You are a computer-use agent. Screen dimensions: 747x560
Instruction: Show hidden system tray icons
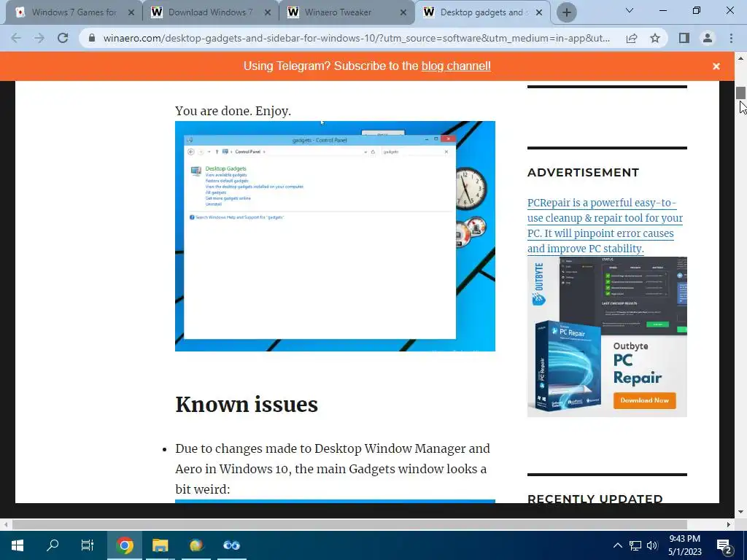tap(617, 545)
